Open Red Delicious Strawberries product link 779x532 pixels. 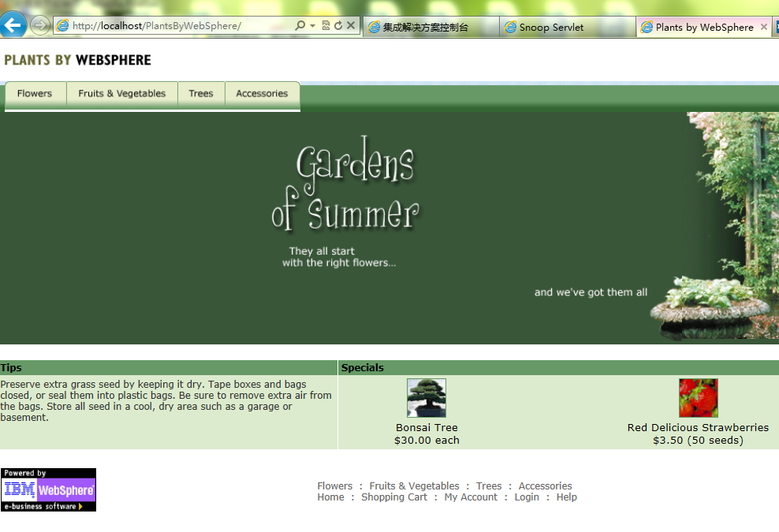pos(698,428)
